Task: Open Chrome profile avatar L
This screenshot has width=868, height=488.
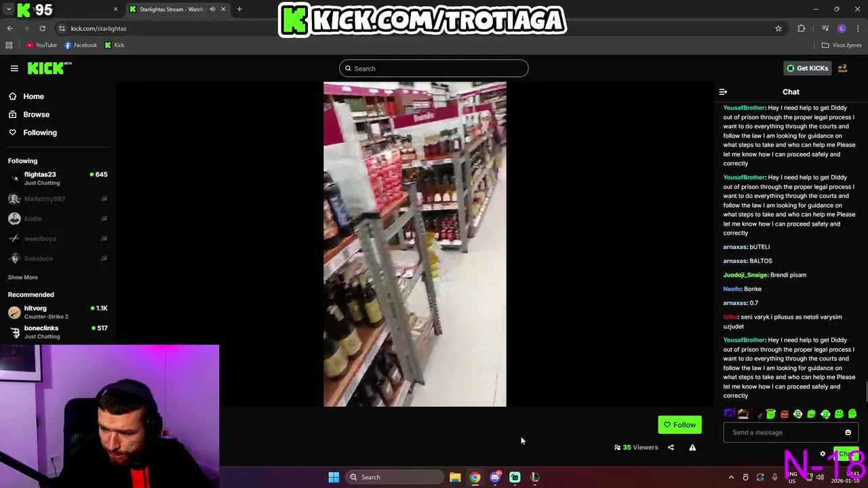Action: click(842, 28)
